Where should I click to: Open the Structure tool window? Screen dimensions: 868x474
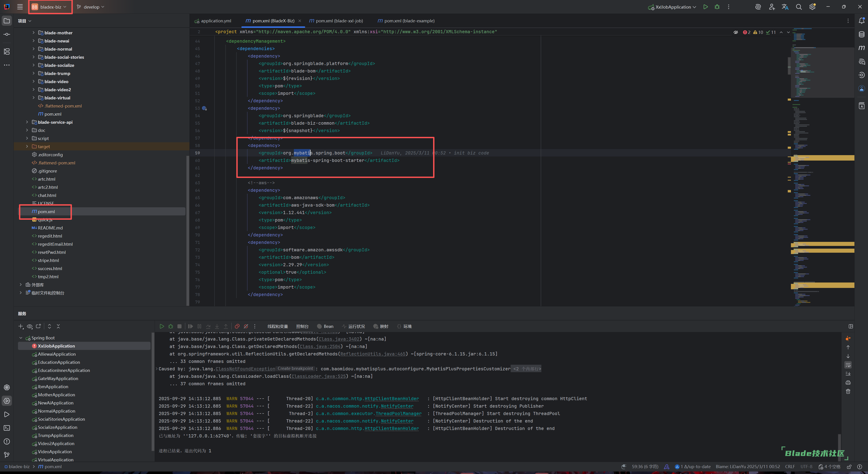pos(7,51)
